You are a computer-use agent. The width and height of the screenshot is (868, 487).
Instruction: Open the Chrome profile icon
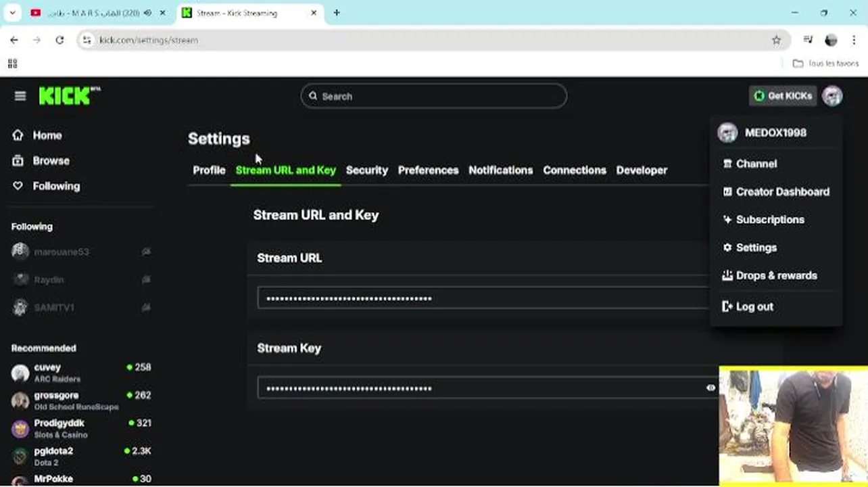point(831,40)
